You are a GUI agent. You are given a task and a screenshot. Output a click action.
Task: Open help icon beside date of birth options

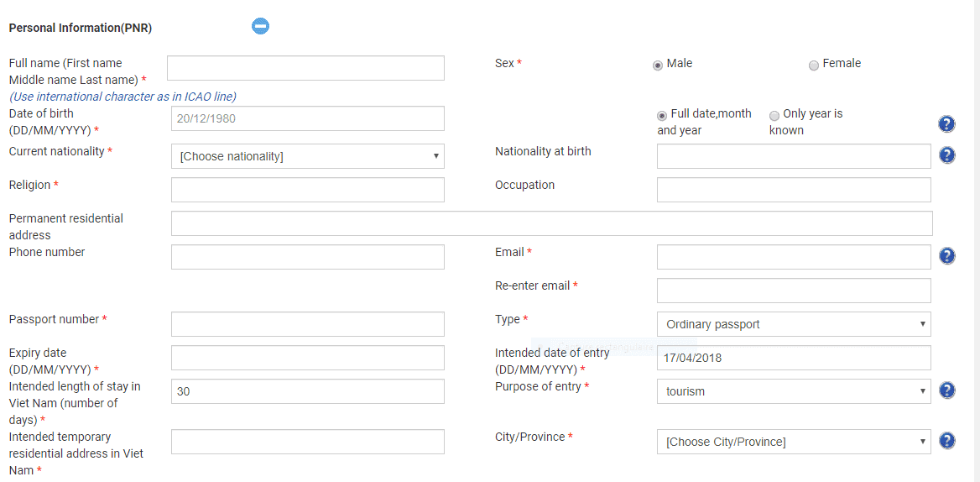[947, 123]
